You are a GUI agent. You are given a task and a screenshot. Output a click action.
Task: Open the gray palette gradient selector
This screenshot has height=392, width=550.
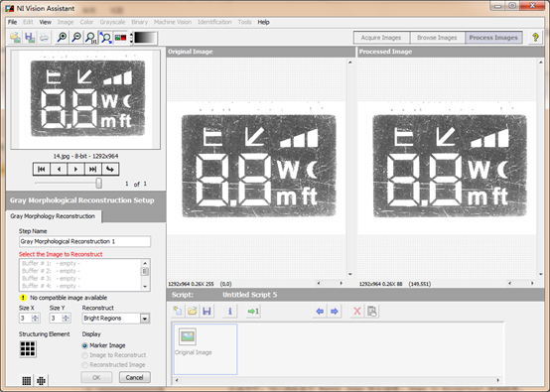[145, 38]
